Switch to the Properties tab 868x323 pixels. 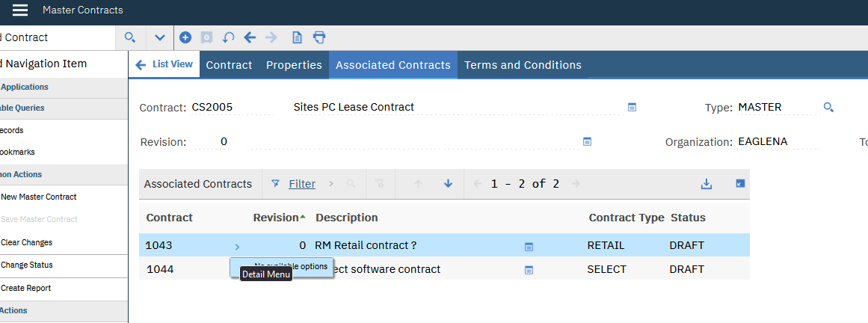click(294, 65)
